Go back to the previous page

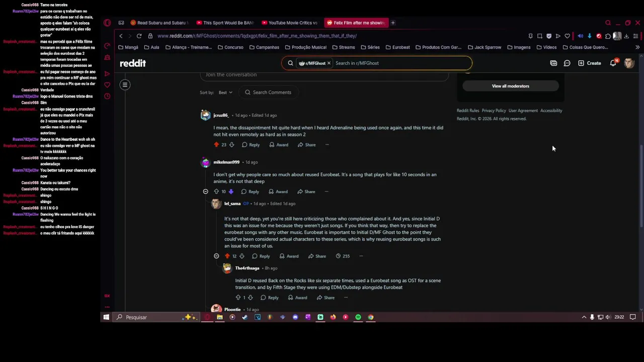click(121, 36)
